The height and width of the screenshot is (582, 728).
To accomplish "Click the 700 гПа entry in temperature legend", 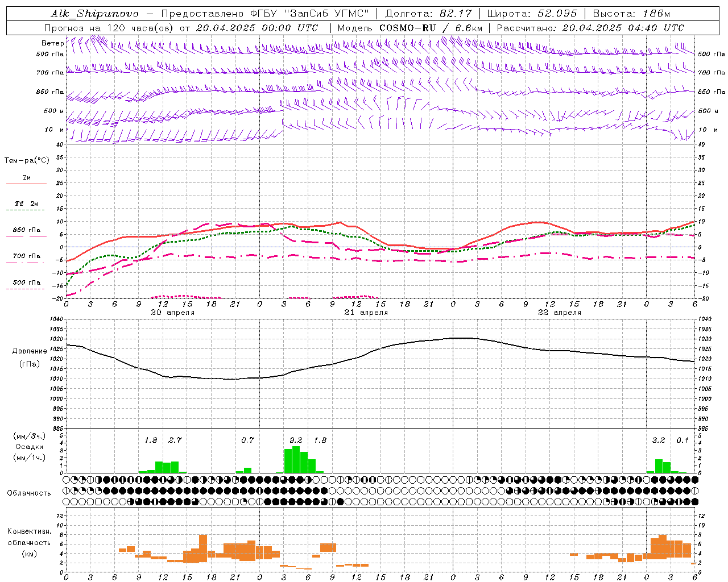I will pyautogui.click(x=27, y=256).
